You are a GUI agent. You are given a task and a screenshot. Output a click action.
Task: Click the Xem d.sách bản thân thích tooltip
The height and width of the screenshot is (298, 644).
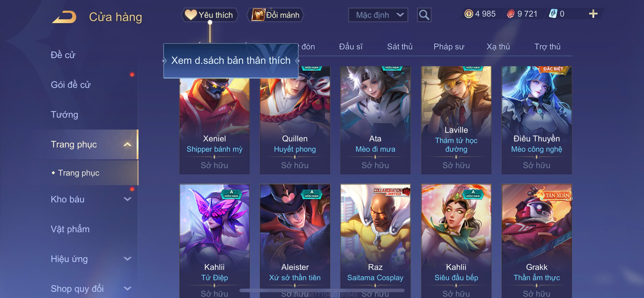point(231,61)
